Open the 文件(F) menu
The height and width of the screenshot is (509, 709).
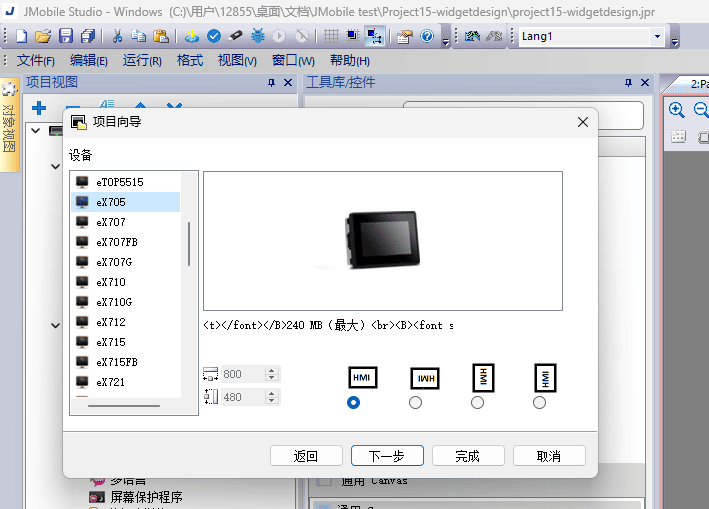point(36,60)
